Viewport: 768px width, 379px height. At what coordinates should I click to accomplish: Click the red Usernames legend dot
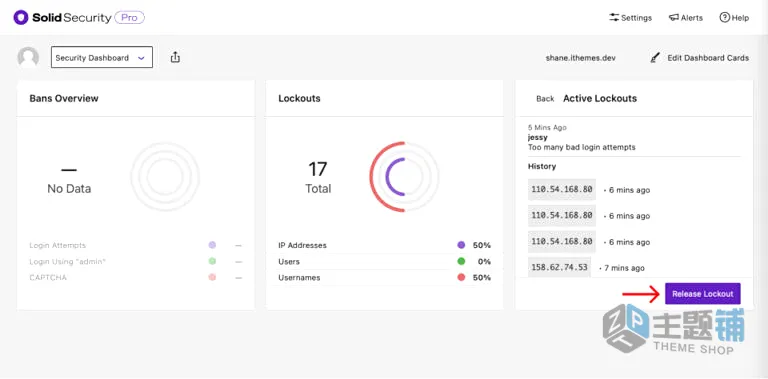[461, 278]
